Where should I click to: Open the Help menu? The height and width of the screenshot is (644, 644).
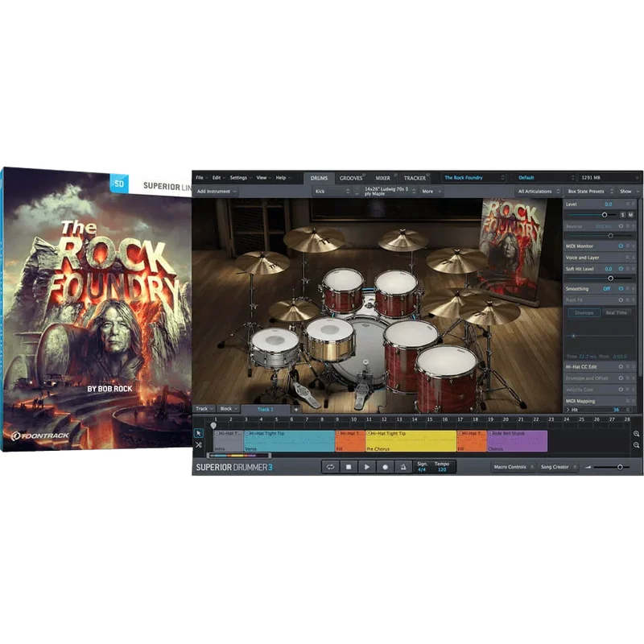click(283, 178)
